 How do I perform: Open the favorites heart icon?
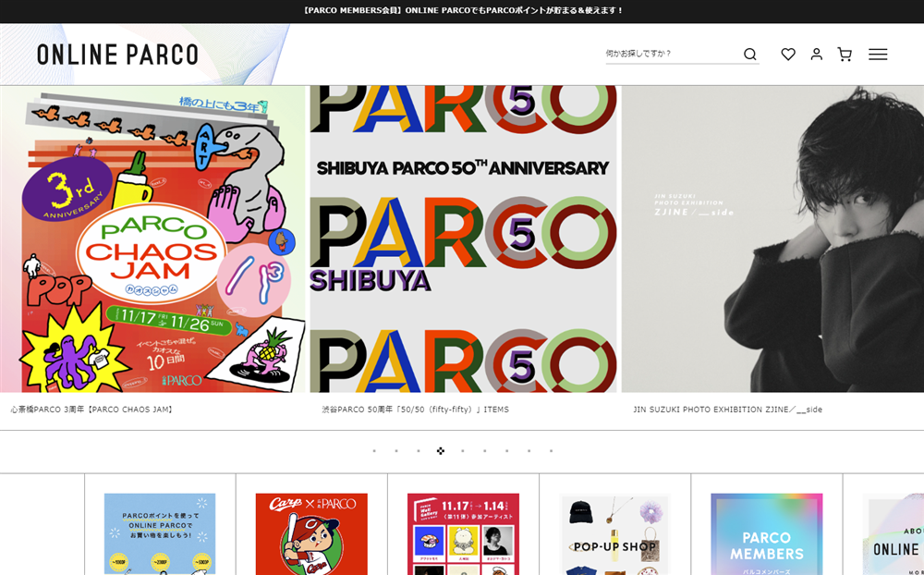788,55
